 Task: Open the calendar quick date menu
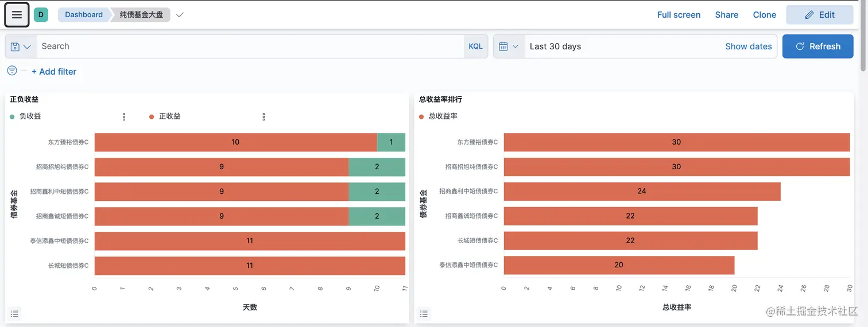pos(509,46)
